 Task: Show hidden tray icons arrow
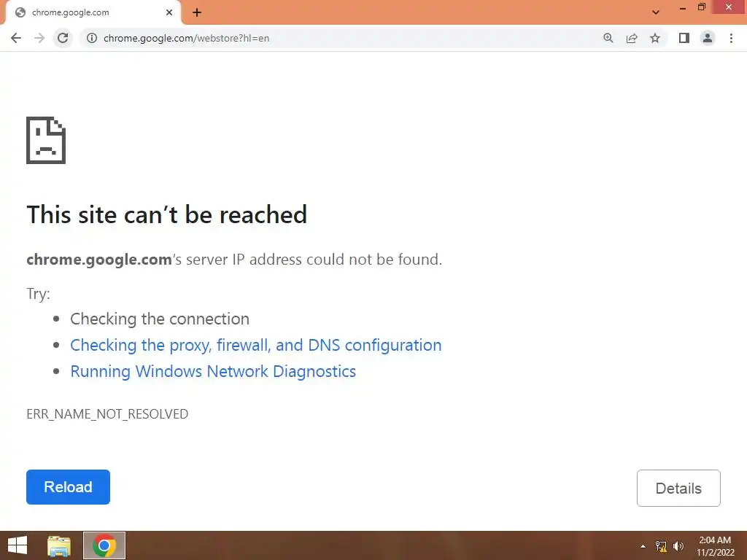(x=643, y=546)
